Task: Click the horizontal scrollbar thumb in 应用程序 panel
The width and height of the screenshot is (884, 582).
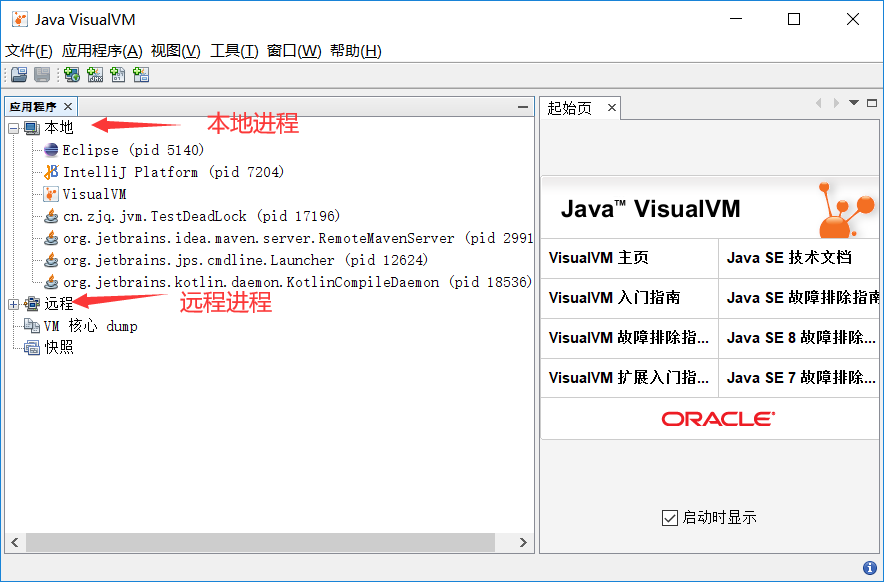Action: [260, 543]
